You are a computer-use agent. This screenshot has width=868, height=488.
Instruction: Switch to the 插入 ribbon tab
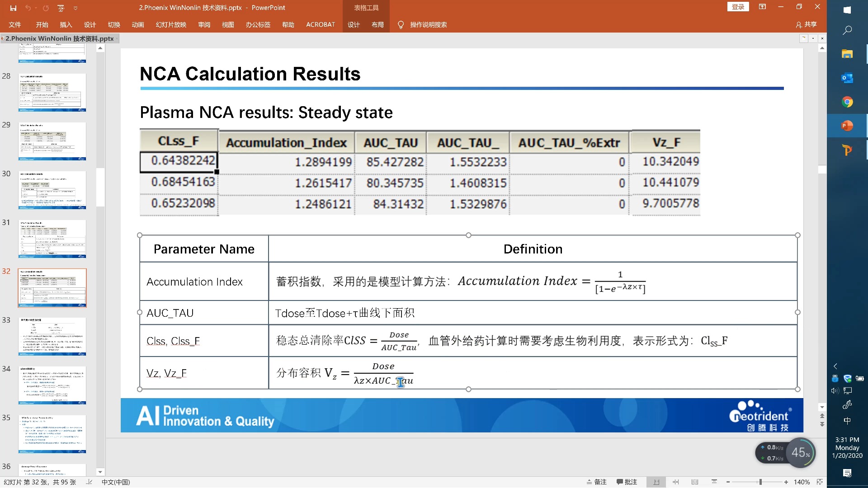point(66,24)
